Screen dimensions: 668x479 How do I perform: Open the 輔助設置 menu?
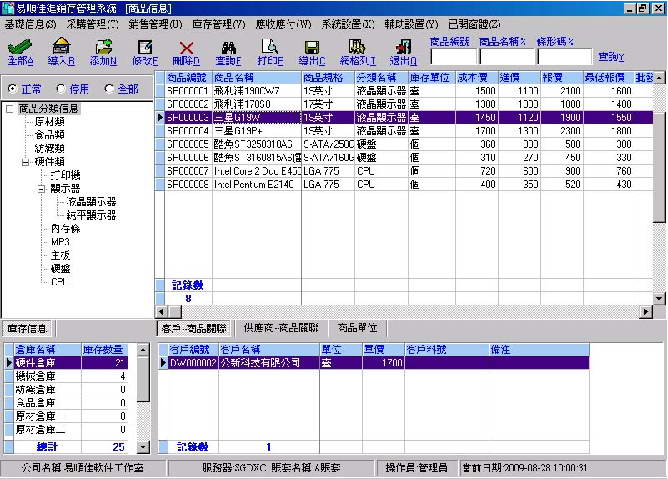click(411, 24)
